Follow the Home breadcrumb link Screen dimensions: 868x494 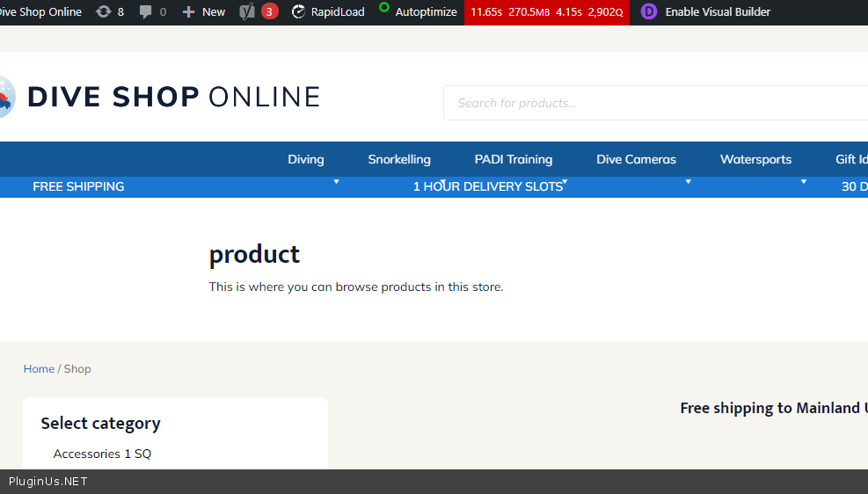pos(39,368)
